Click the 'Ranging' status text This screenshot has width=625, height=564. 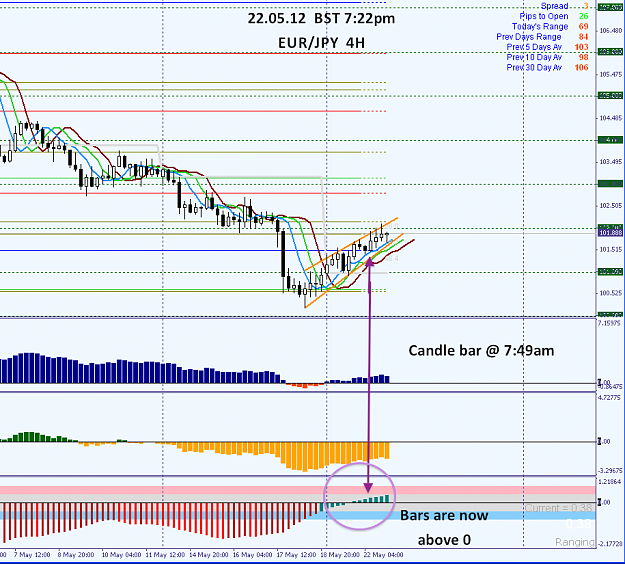coord(574,542)
